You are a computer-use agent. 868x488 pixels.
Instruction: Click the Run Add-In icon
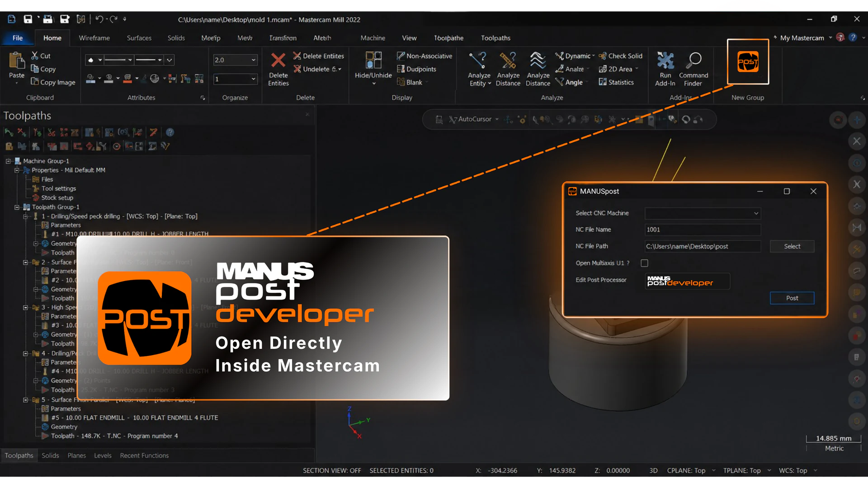pyautogui.click(x=665, y=61)
